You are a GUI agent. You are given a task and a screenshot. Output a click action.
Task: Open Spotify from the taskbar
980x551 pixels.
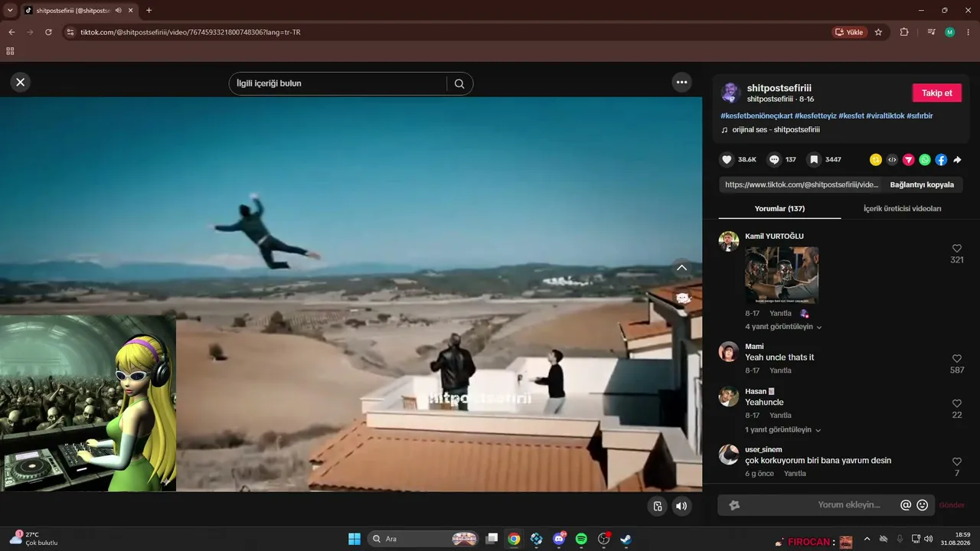pyautogui.click(x=581, y=539)
